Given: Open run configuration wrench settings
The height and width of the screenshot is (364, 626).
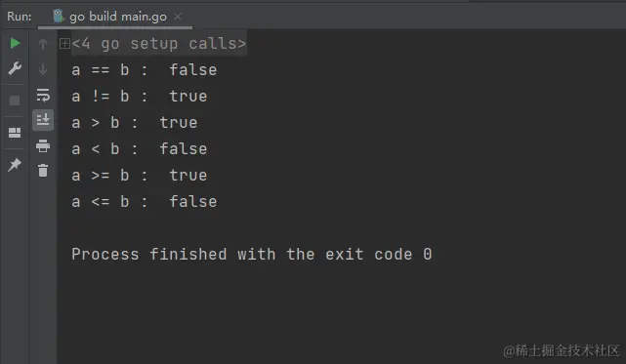Looking at the screenshot, I should click(15, 68).
